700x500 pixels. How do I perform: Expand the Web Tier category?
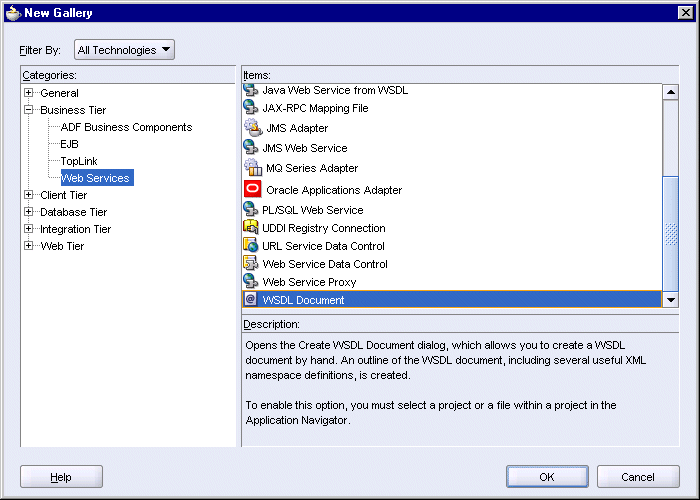29,246
